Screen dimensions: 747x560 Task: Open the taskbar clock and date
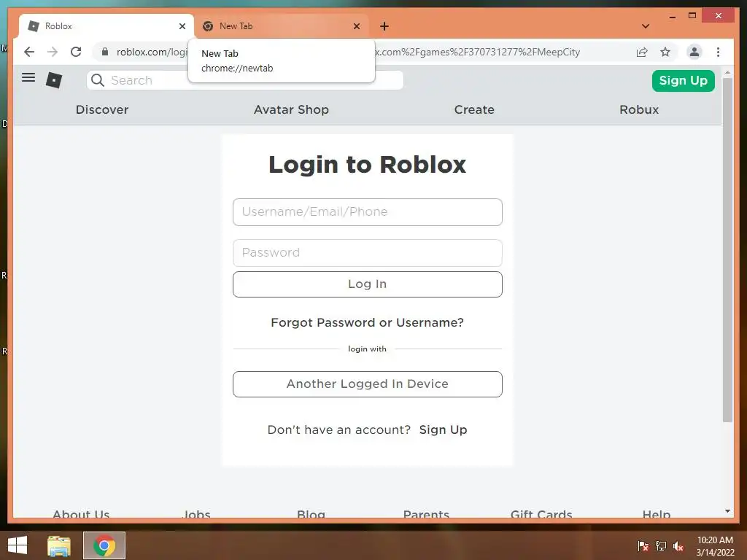click(x=715, y=545)
